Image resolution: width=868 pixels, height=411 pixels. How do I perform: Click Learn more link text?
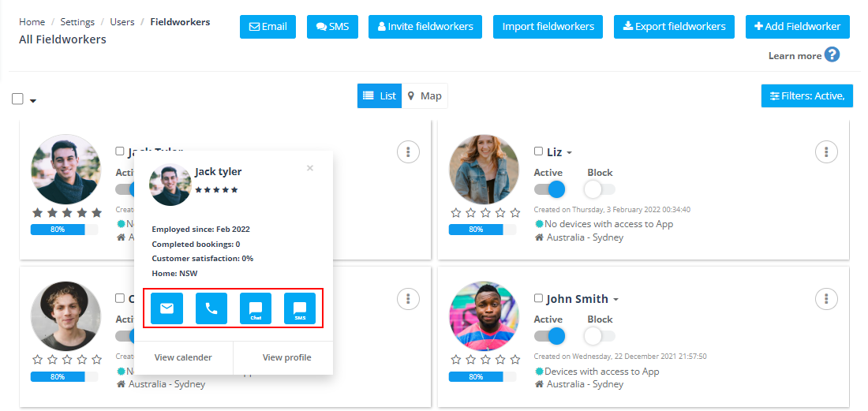795,56
